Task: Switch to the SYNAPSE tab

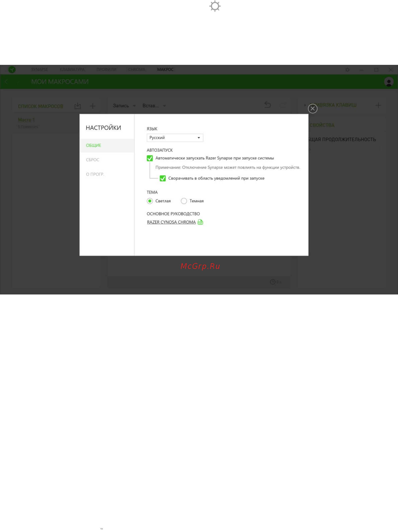Action: point(40,69)
